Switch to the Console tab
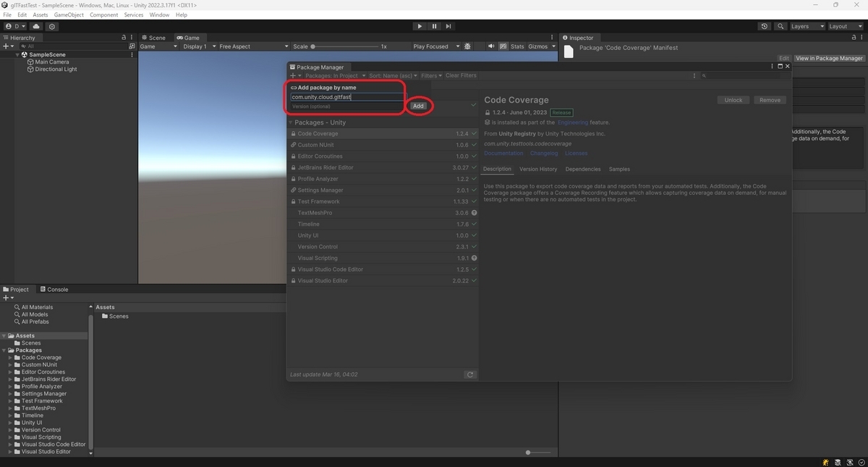This screenshot has width=868, height=467. [54, 290]
